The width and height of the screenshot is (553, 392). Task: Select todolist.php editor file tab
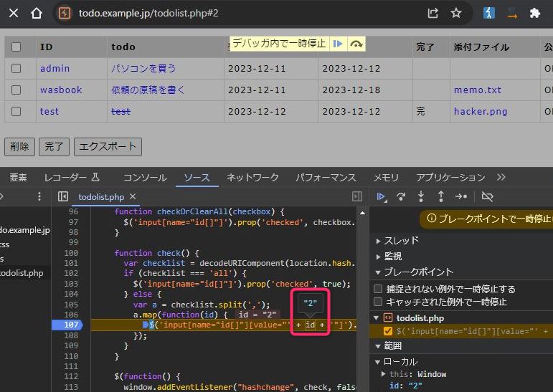(x=101, y=196)
